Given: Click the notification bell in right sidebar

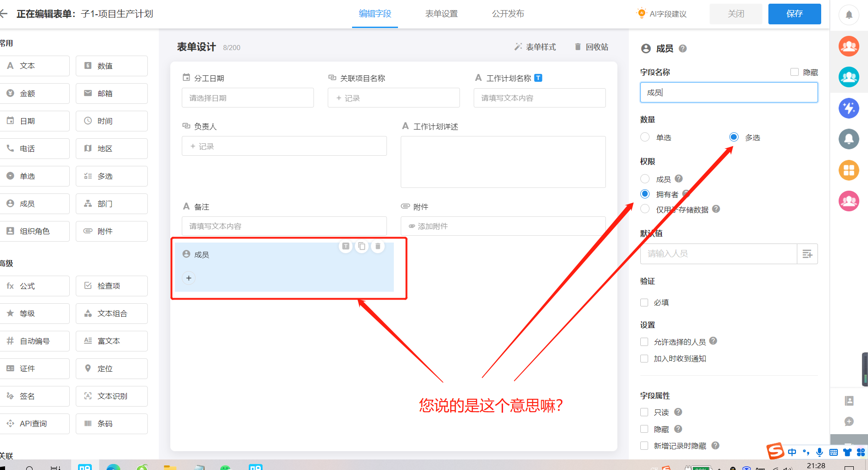Looking at the screenshot, I should [x=849, y=14].
